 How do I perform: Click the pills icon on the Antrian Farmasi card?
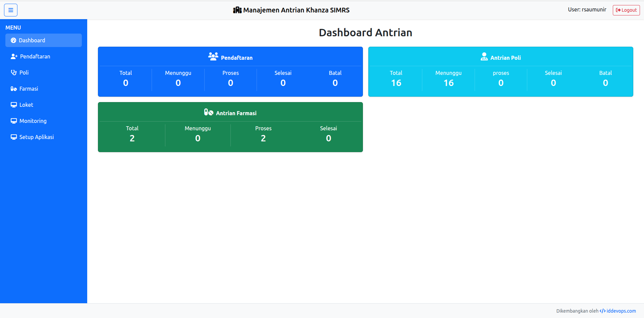point(209,112)
